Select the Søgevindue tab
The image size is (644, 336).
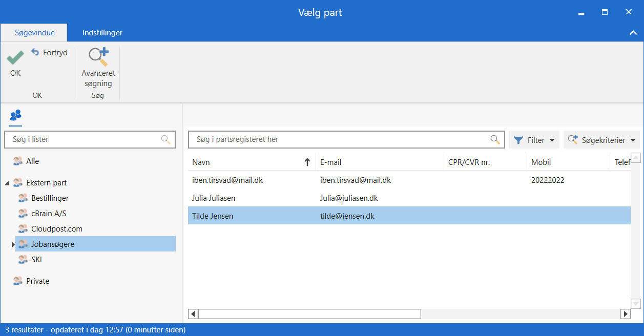pos(35,33)
